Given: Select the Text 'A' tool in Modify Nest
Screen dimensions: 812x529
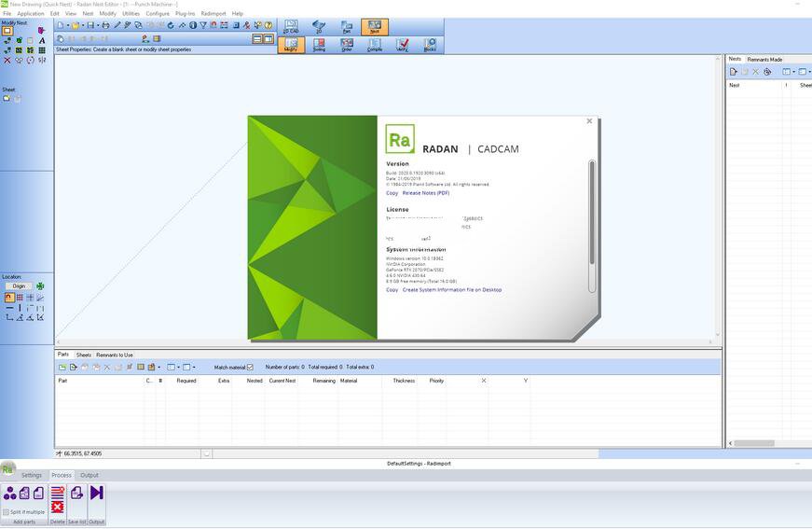Looking at the screenshot, I should pos(42,40).
